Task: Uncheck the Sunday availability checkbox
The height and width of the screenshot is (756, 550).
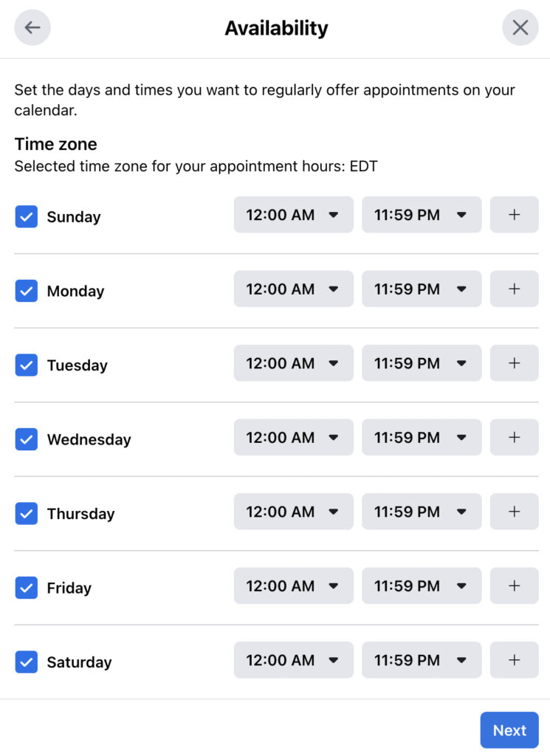Action: 26,216
